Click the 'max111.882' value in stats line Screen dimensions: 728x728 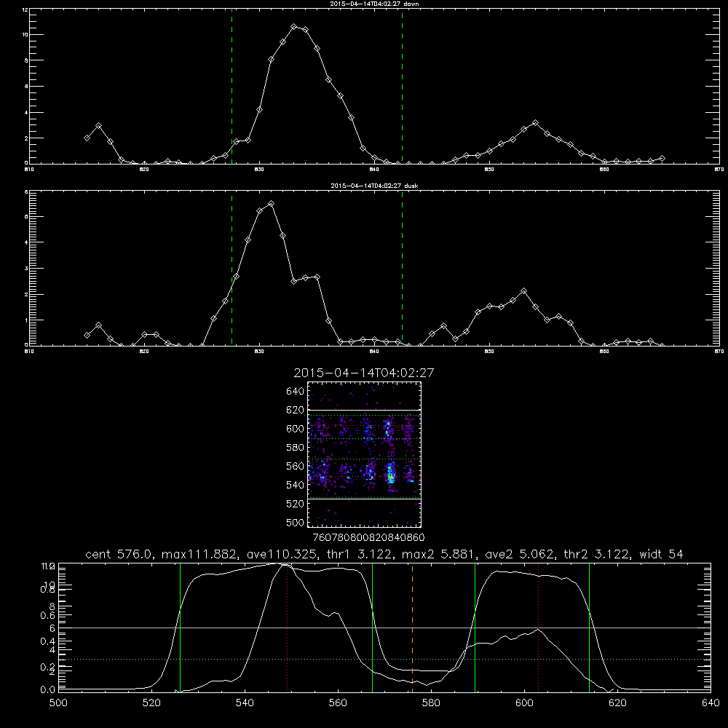199,554
